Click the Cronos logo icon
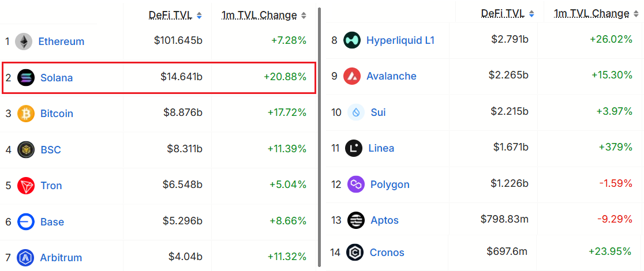Viewport: 644px width, 271px height. click(x=355, y=253)
